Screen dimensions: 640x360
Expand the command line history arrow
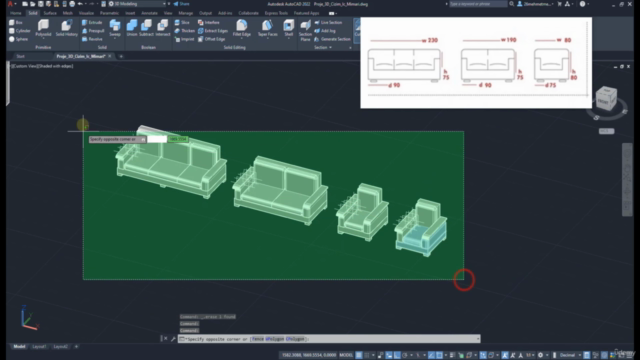[478, 339]
